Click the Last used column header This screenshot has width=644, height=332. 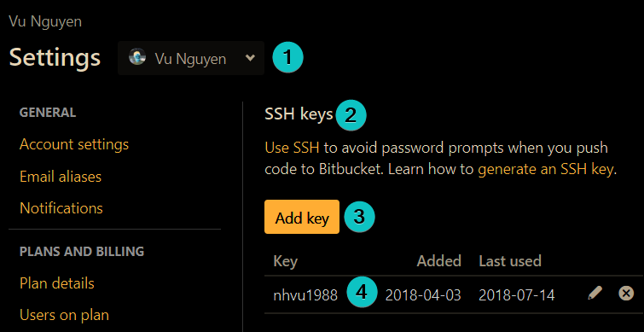[510, 261]
